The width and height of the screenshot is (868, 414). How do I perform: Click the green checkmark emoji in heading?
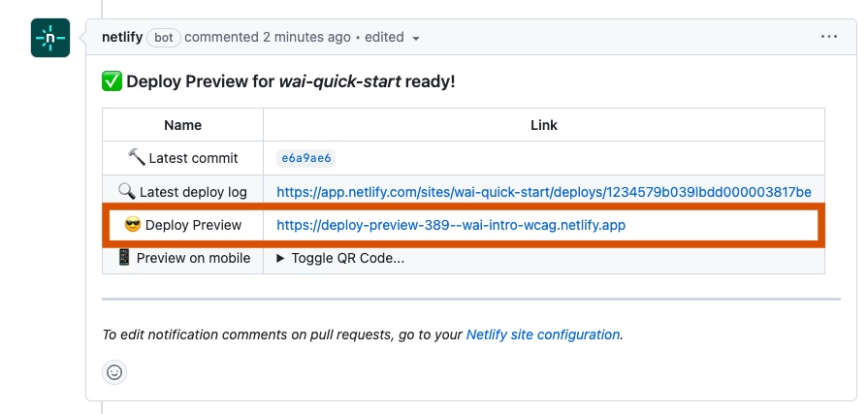pos(112,81)
